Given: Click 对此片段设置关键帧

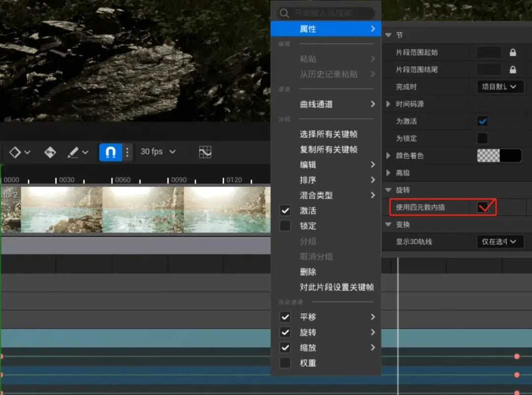Looking at the screenshot, I should pyautogui.click(x=336, y=287).
